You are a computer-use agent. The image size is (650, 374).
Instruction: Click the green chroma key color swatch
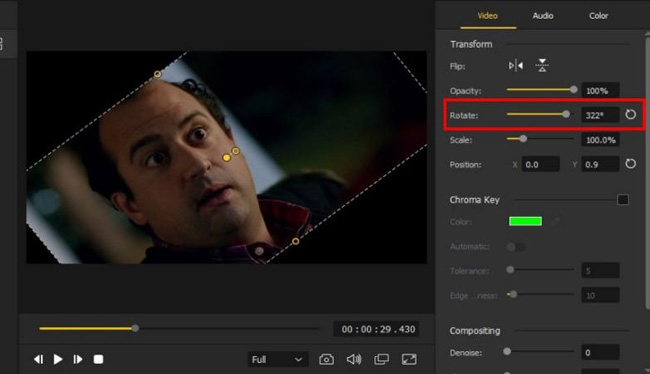tap(525, 221)
